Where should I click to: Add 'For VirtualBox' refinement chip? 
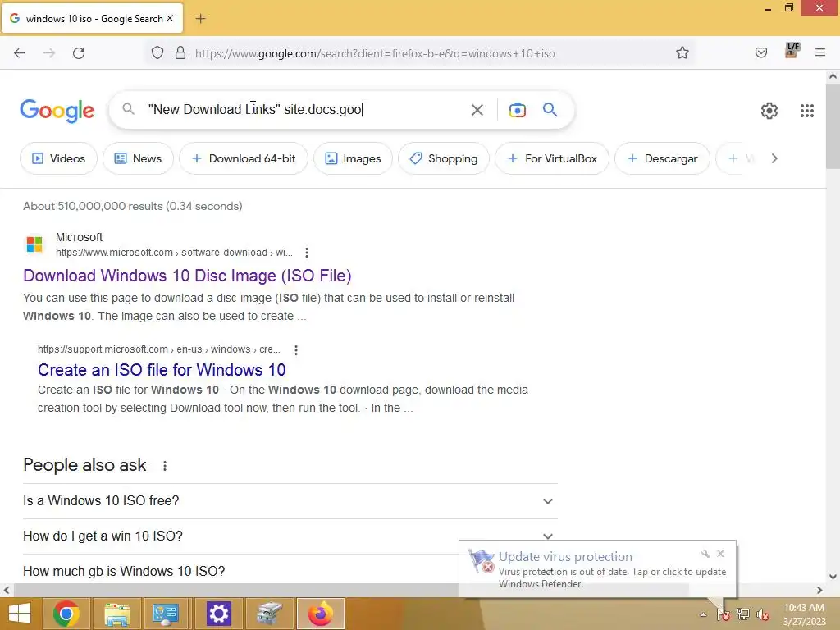pyautogui.click(x=552, y=158)
